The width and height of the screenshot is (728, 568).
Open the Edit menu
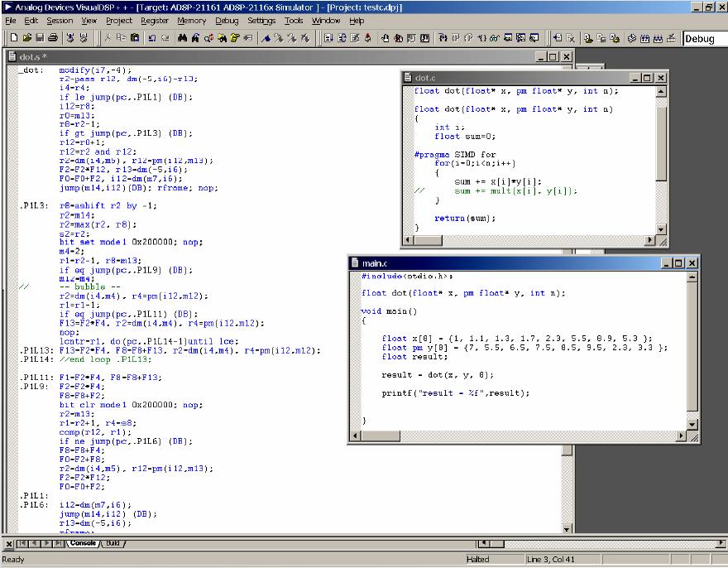point(31,21)
